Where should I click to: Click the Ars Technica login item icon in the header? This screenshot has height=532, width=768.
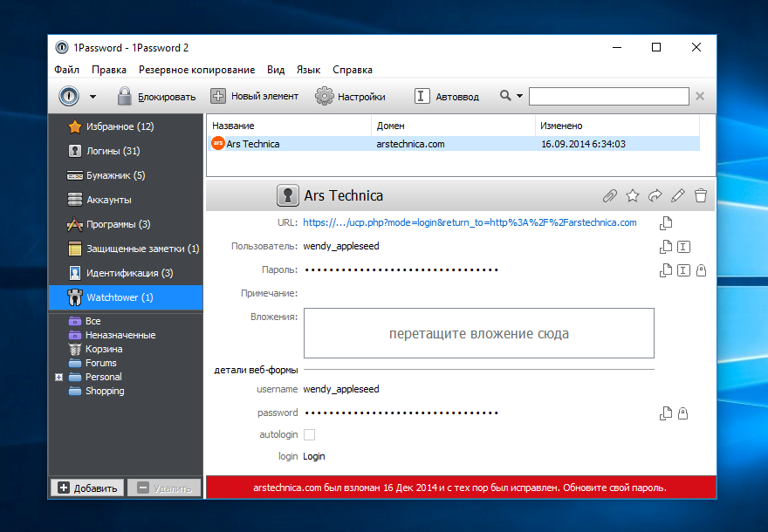point(287,195)
